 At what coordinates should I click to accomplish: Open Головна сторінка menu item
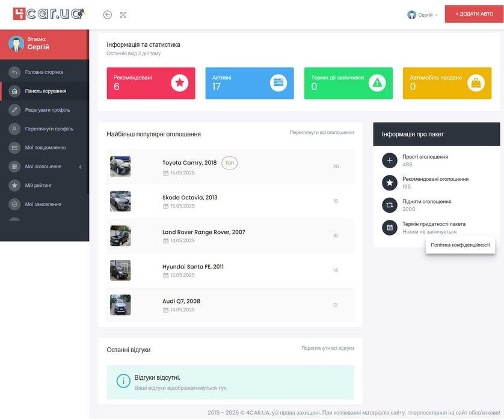pos(44,72)
